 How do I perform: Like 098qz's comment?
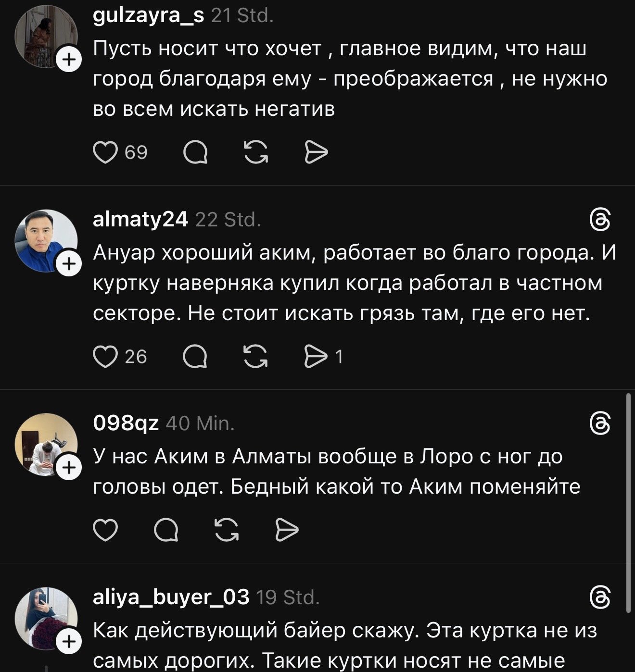tap(105, 530)
